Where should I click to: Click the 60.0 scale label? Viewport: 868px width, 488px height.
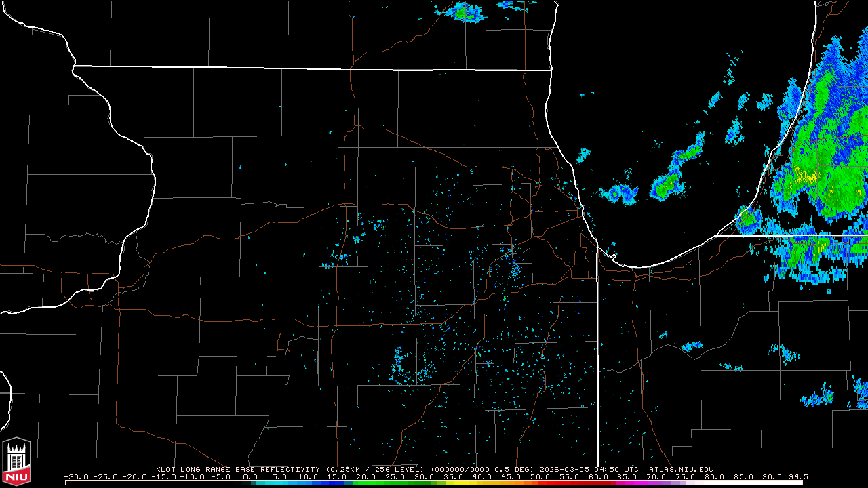(x=598, y=476)
